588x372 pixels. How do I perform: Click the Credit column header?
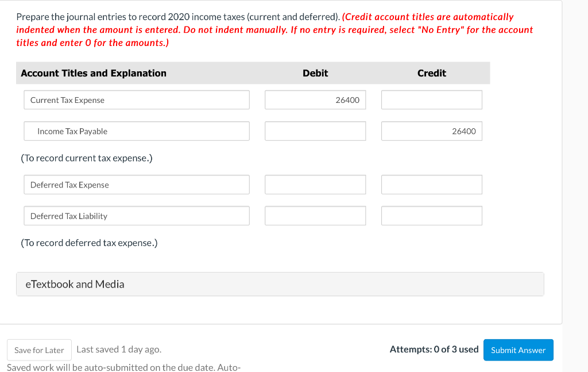click(431, 73)
